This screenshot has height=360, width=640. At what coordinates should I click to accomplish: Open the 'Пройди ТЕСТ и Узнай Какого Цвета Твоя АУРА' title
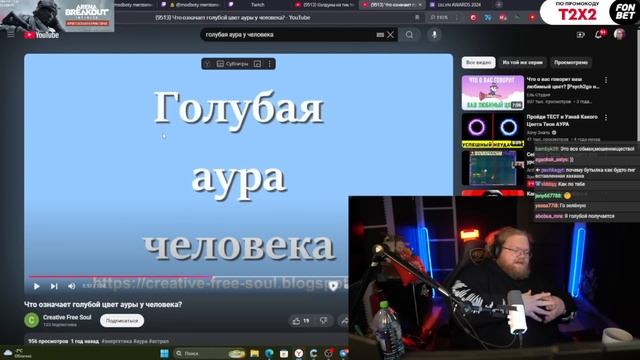click(x=562, y=120)
